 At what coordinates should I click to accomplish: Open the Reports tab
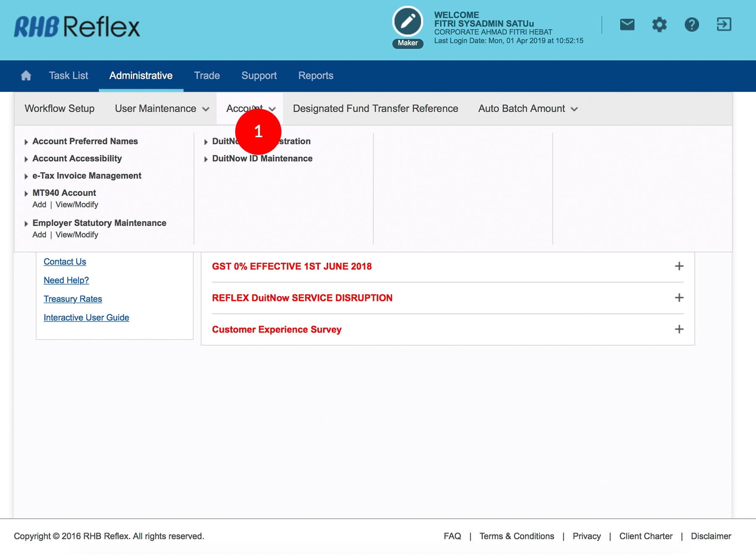click(315, 76)
